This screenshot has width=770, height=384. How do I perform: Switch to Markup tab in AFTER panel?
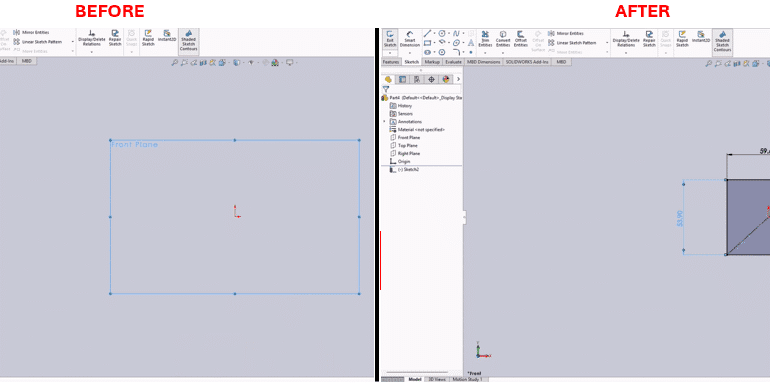[x=432, y=62]
